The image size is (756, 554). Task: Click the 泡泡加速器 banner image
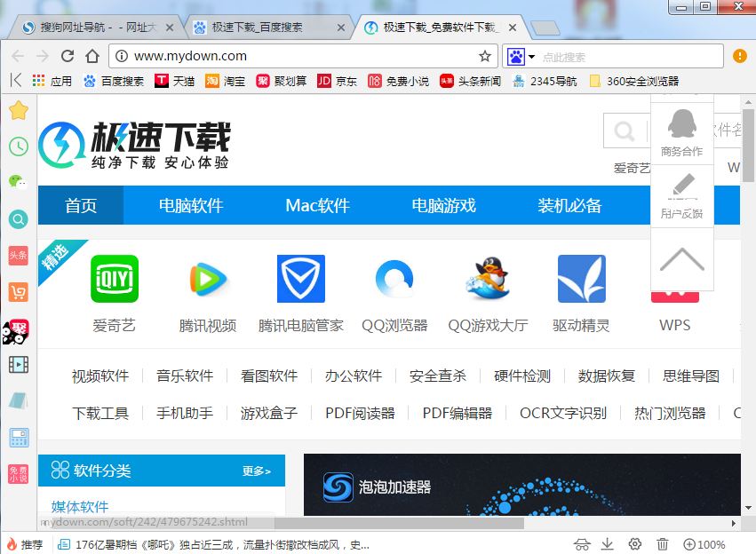click(522, 485)
